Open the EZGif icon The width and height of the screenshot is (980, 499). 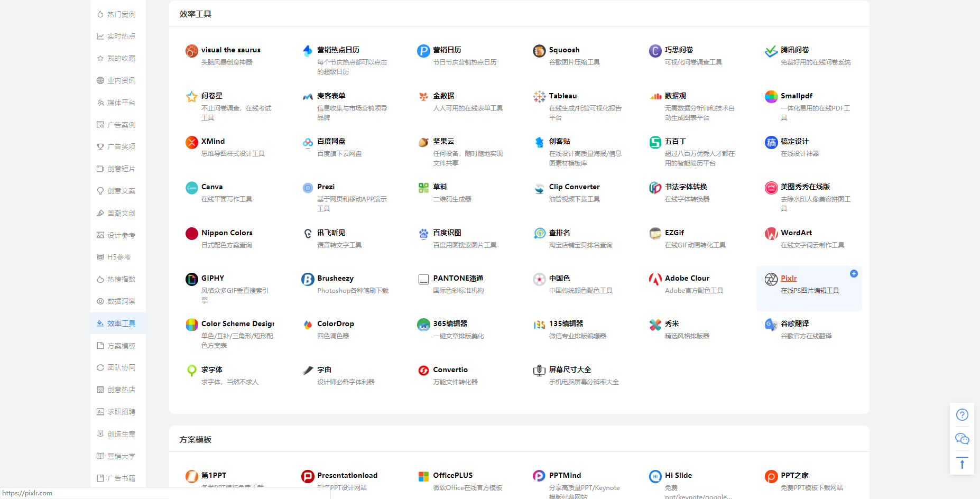(x=655, y=234)
